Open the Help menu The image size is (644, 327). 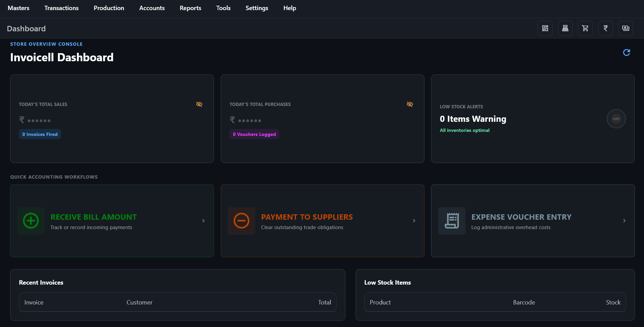[290, 8]
